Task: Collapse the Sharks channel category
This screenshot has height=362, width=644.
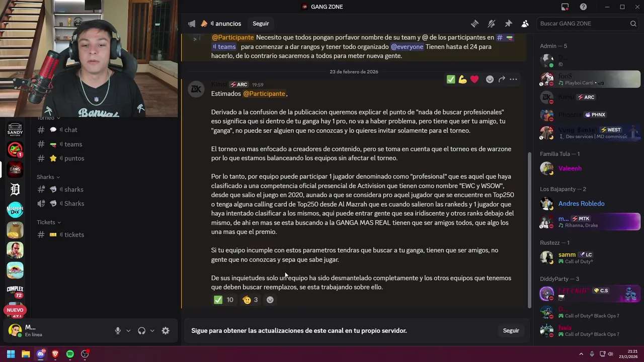Action: 48,177
